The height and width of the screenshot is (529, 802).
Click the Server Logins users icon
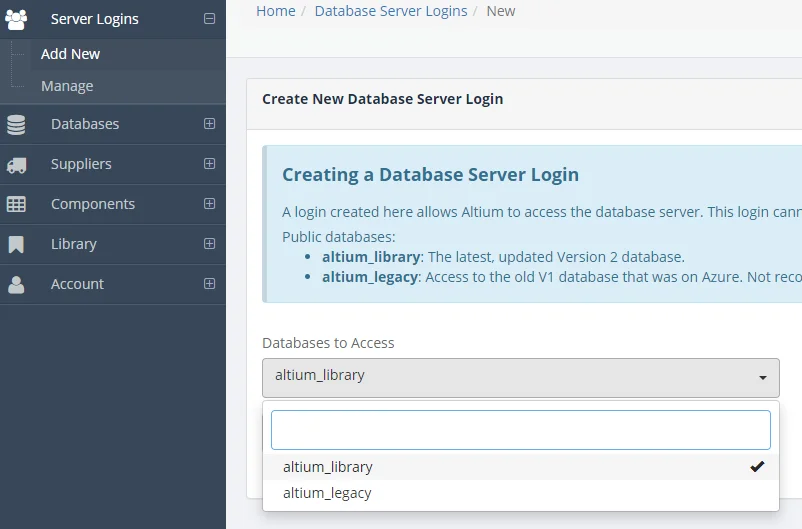pos(16,19)
